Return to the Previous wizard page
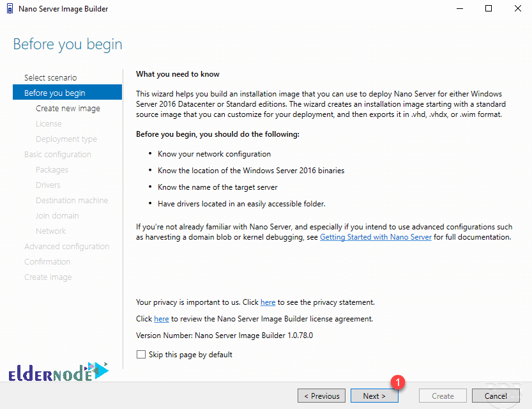 coord(321,396)
